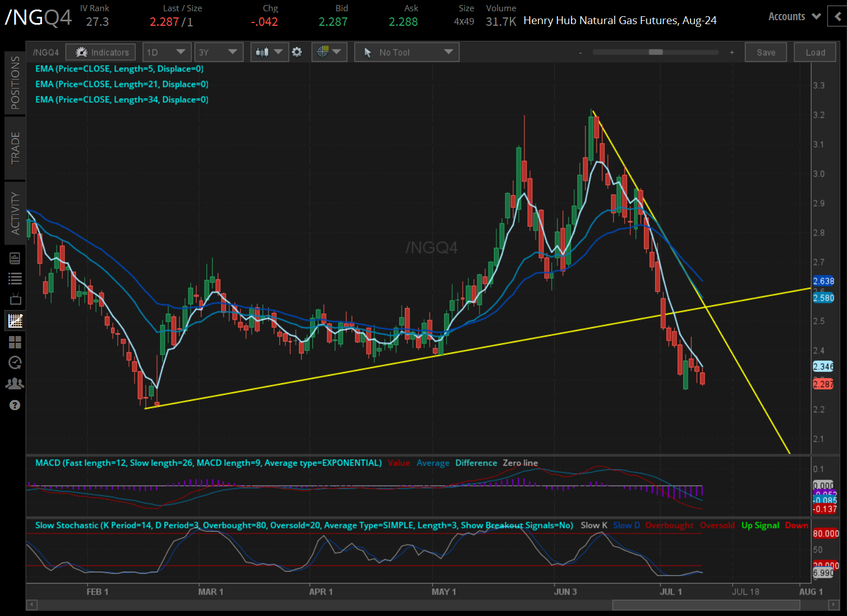Expand the Accounts dropdown
847x616 pixels.
[x=794, y=17]
